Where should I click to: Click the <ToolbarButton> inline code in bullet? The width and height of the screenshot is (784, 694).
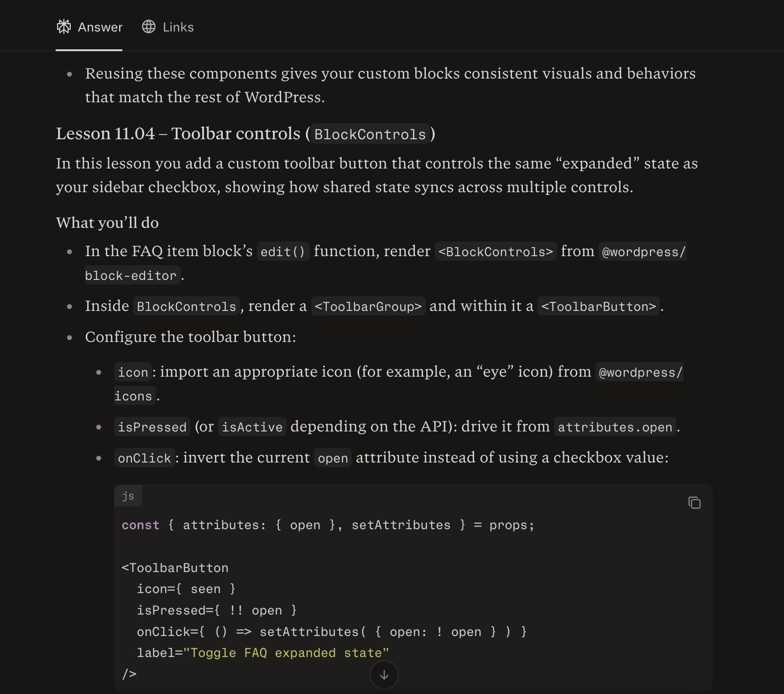[x=598, y=306]
